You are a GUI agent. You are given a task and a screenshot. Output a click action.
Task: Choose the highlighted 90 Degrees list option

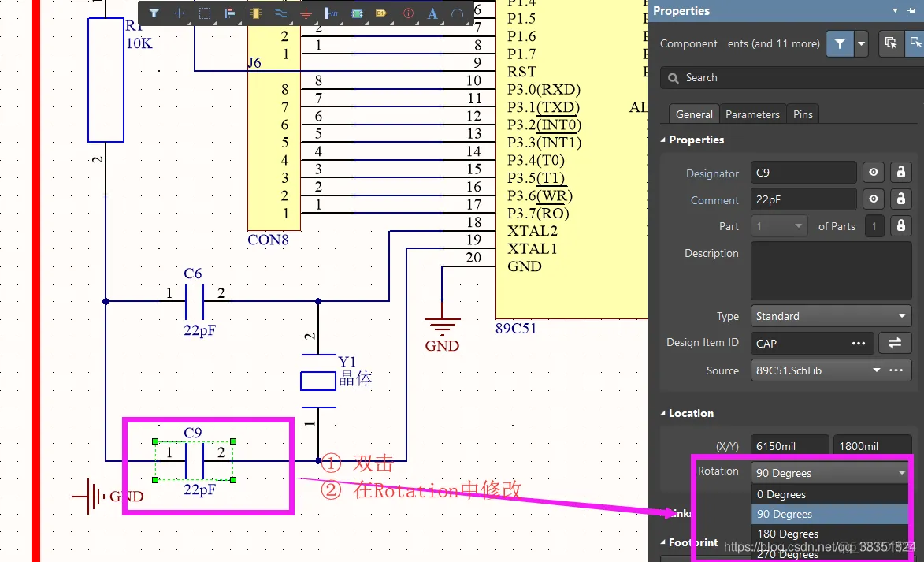tap(829, 514)
